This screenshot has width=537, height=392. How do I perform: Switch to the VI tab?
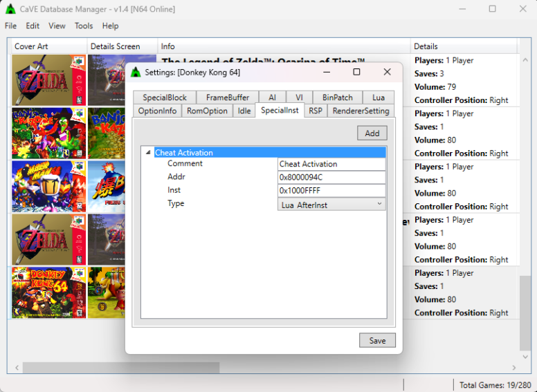299,97
